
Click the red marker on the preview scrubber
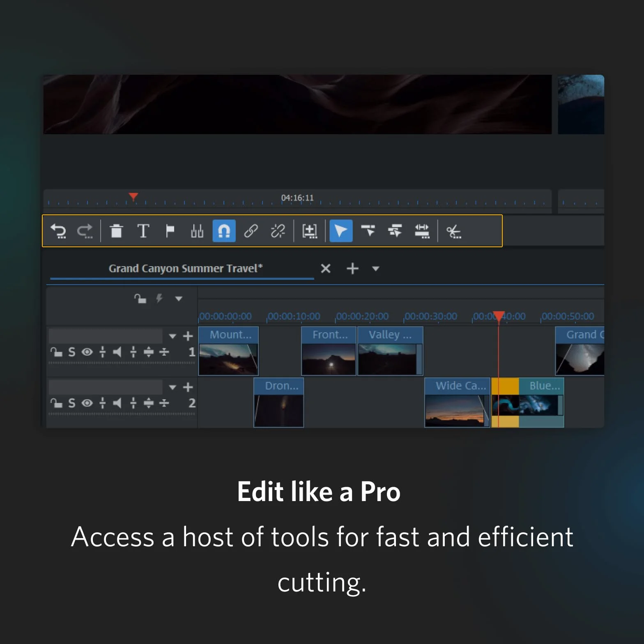point(133,197)
